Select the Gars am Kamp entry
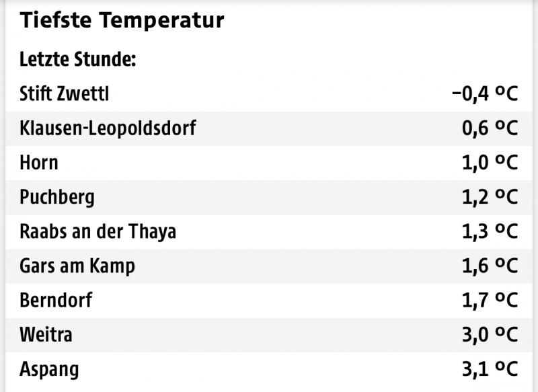 tap(77, 266)
